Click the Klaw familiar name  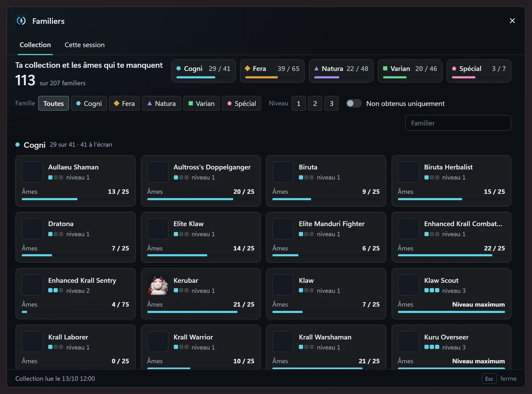point(306,281)
